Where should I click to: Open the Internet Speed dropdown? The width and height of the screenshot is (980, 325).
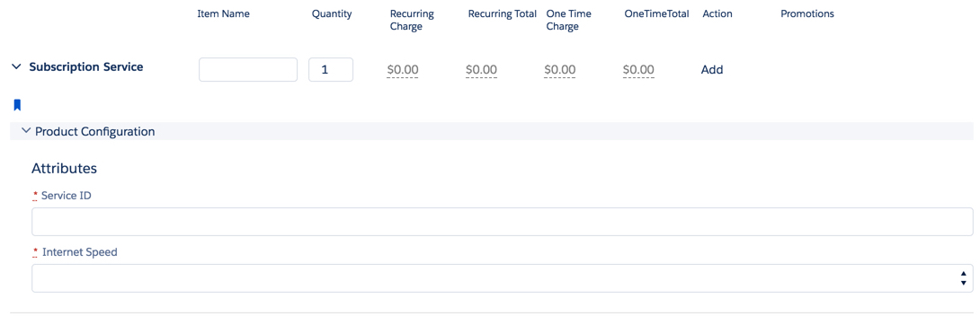coord(502,278)
